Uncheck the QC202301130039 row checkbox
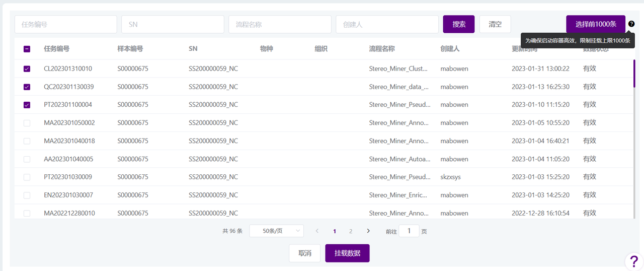The height and width of the screenshot is (271, 644). 27,87
